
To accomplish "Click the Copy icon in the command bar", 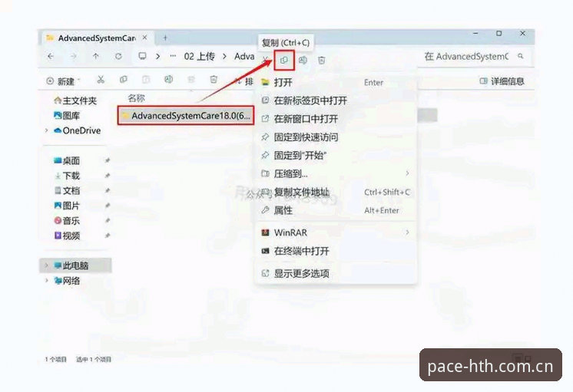I will click(x=124, y=80).
